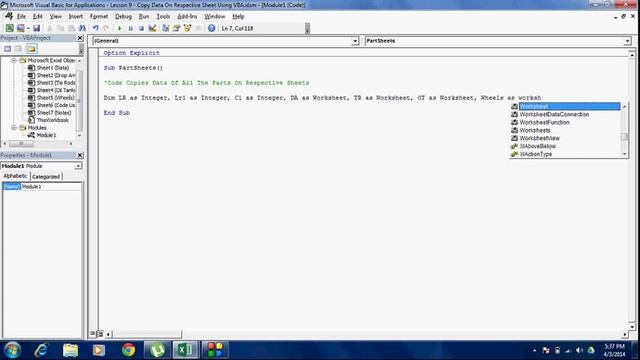Open the Tools menu

[x=163, y=16]
